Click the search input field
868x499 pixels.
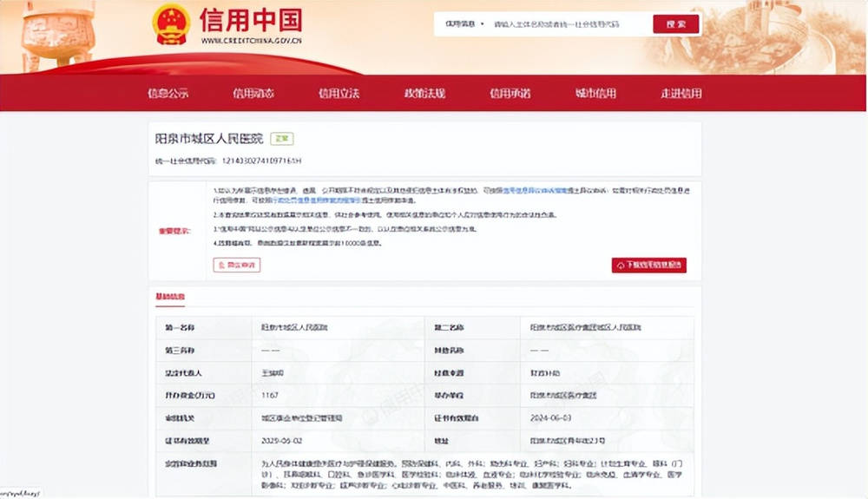click(564, 24)
